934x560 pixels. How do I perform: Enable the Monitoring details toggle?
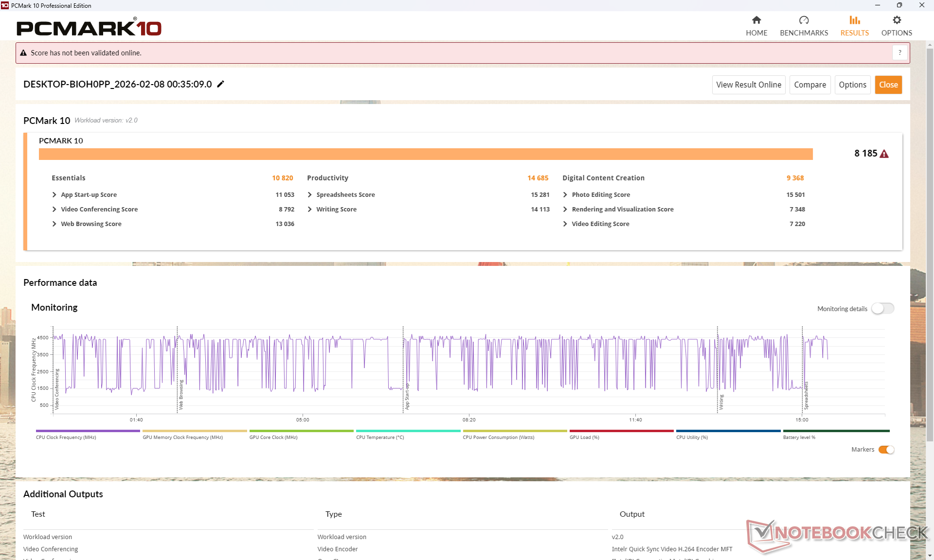tap(882, 309)
